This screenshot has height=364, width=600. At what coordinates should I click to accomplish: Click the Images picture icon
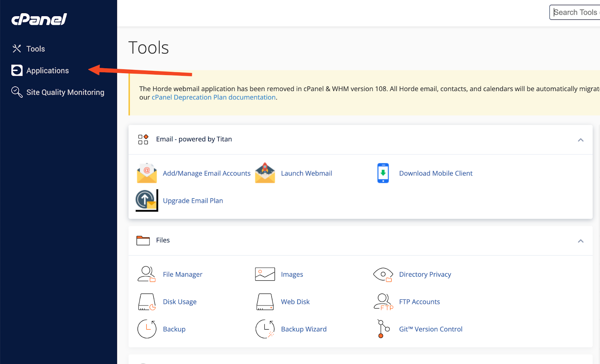click(x=265, y=274)
